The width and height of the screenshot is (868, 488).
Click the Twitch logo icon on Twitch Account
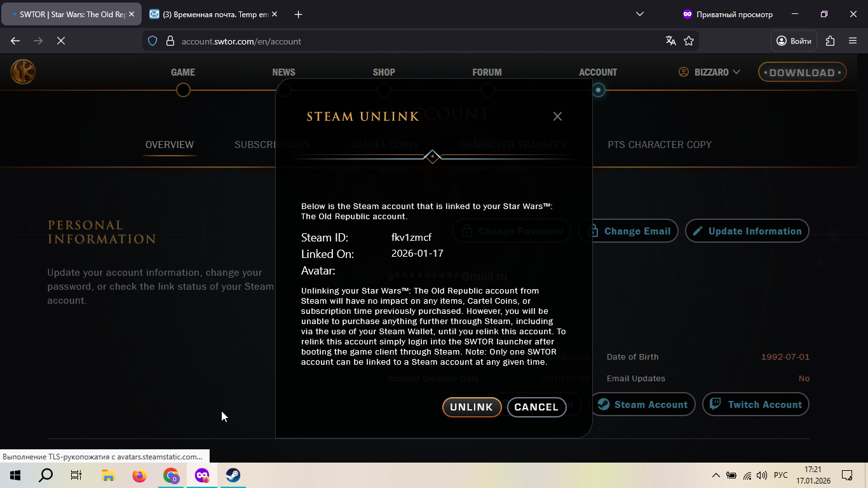pyautogui.click(x=715, y=404)
